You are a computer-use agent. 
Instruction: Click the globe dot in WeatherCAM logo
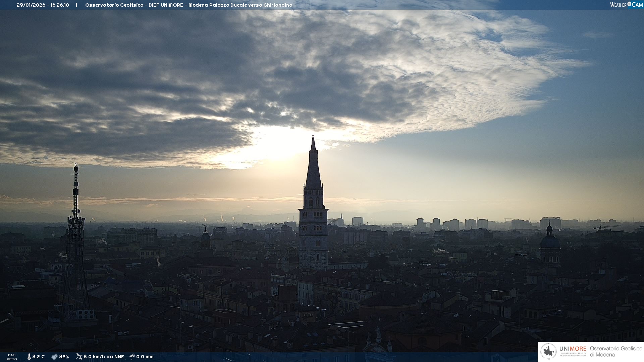tap(629, 4)
